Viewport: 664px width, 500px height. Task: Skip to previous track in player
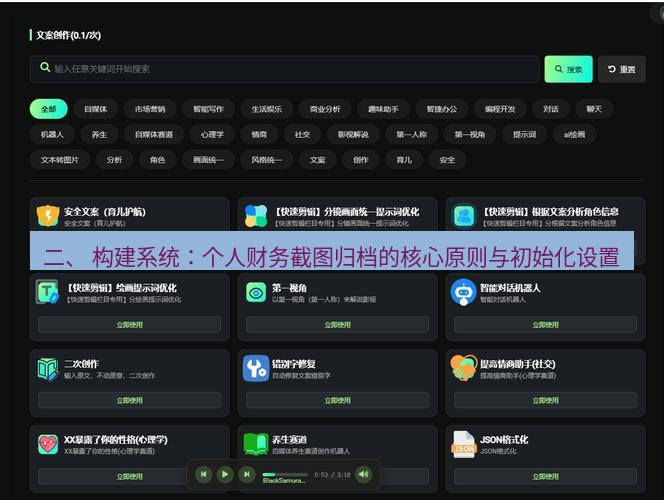click(203, 474)
